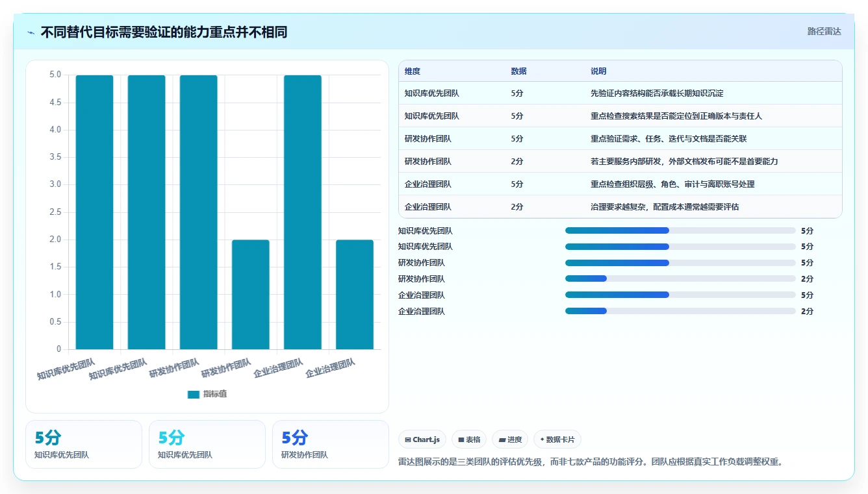Click the 指标值 legend label
This screenshot has height=494, width=868.
coord(215,394)
